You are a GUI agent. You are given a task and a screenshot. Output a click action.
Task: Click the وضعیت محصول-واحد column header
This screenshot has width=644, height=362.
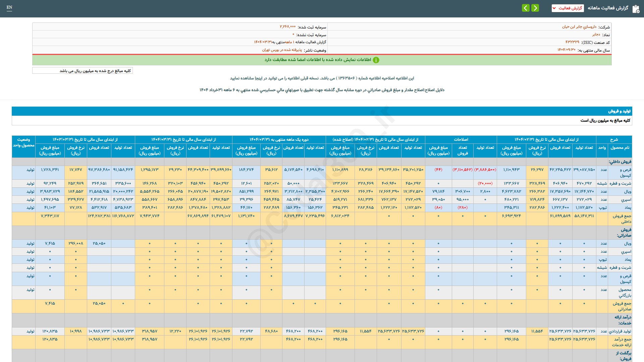coord(23,142)
